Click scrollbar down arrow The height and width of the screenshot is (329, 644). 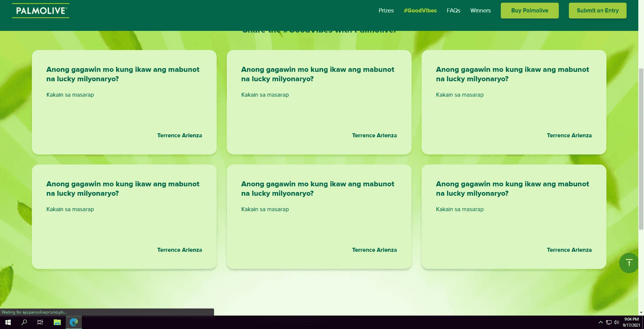click(x=641, y=313)
